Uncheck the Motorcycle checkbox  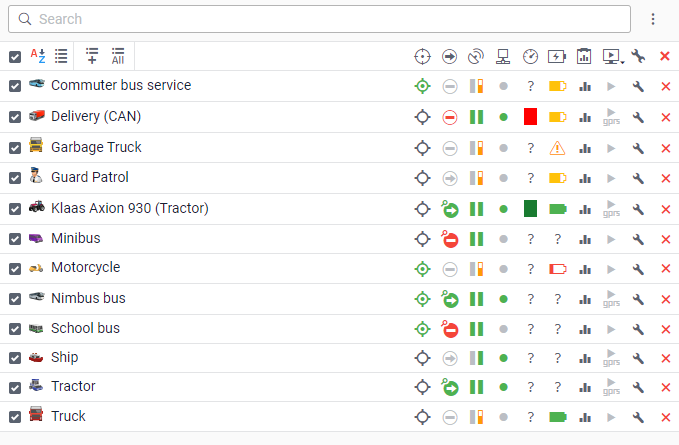15,268
